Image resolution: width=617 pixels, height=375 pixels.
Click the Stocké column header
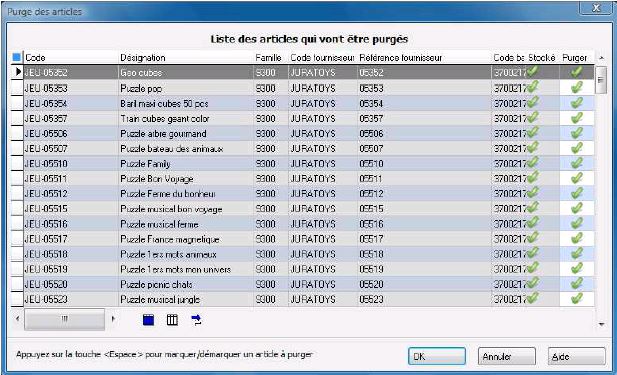tap(542, 57)
